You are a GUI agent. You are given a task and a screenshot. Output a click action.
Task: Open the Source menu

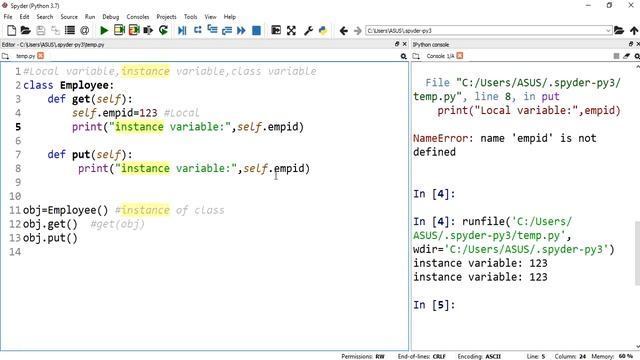pyautogui.click(x=69, y=17)
